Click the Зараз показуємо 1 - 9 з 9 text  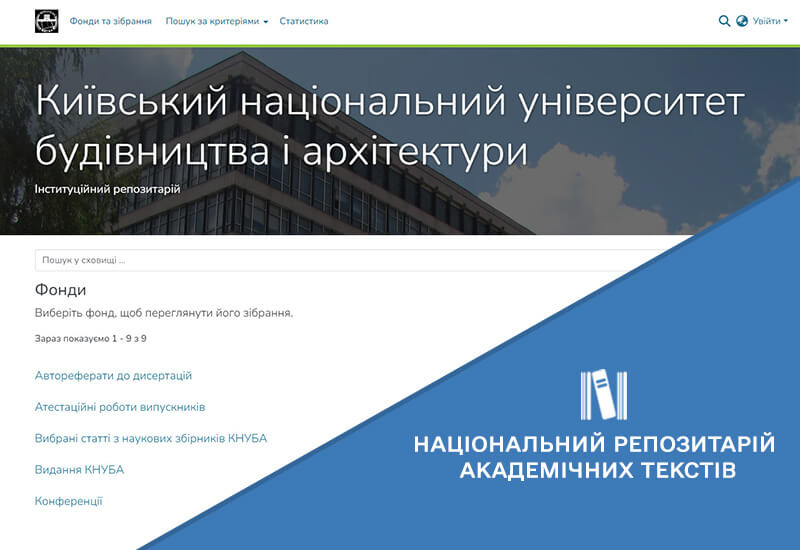[x=90, y=338]
